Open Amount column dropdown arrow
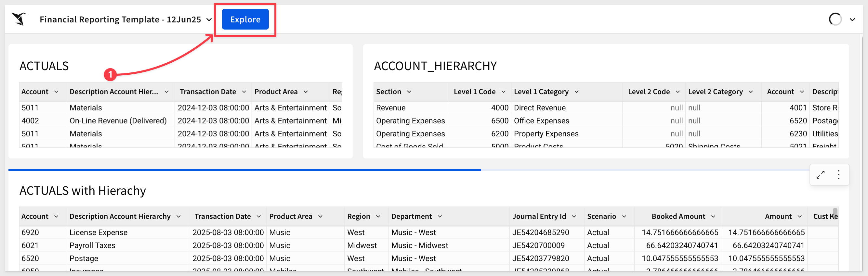The height and width of the screenshot is (276, 868). [x=800, y=217]
